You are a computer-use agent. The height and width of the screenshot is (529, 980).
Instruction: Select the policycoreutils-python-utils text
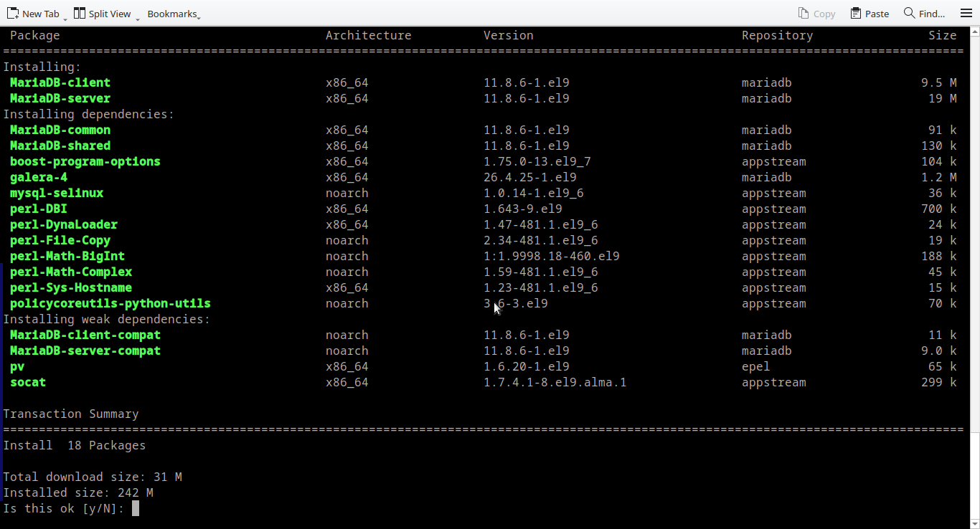click(110, 303)
